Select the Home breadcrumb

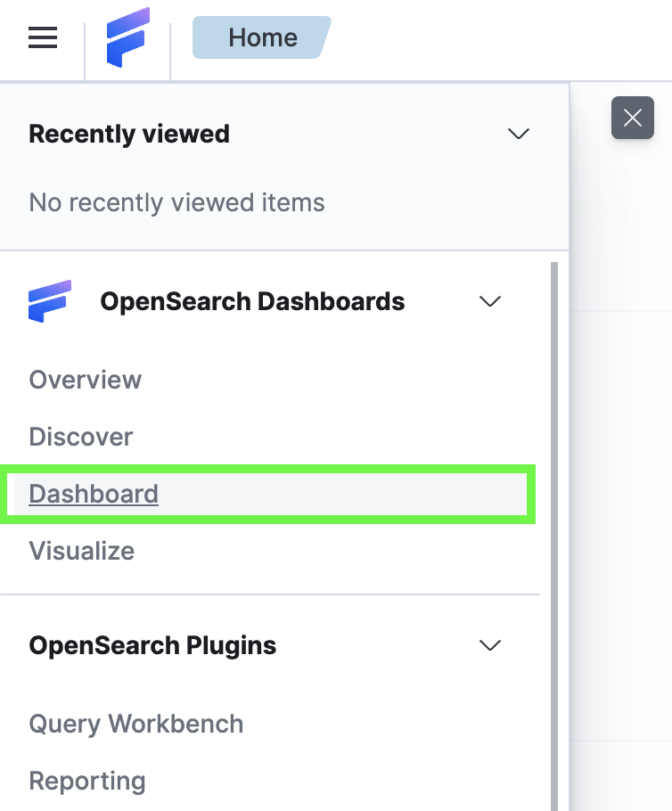(262, 37)
